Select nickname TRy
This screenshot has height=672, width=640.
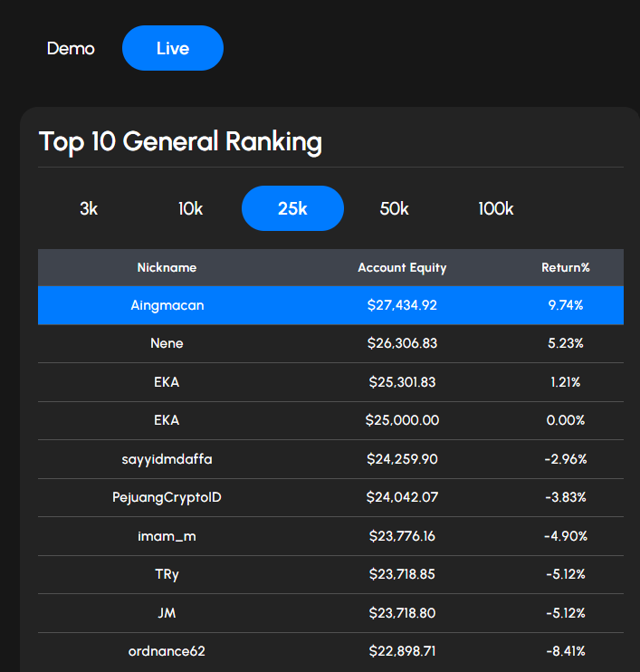pos(167,574)
